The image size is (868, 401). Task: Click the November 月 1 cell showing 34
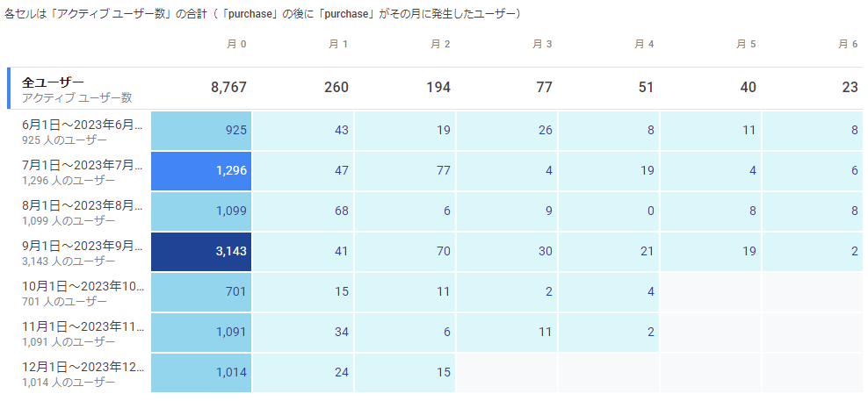pos(303,333)
